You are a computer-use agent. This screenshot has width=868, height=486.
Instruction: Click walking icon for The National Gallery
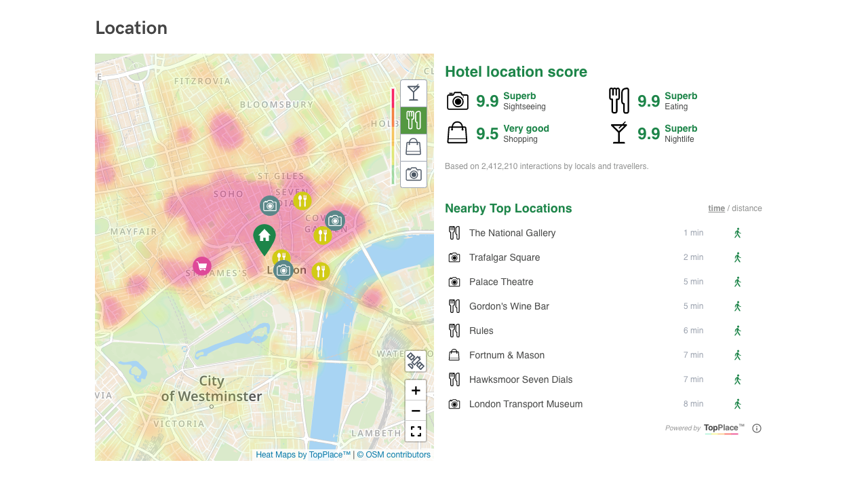(x=738, y=233)
